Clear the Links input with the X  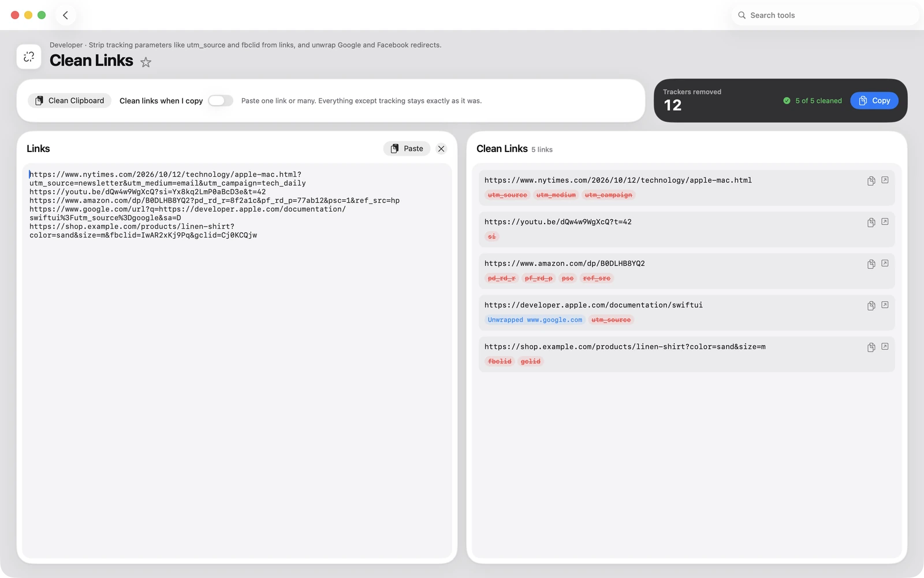tap(441, 149)
